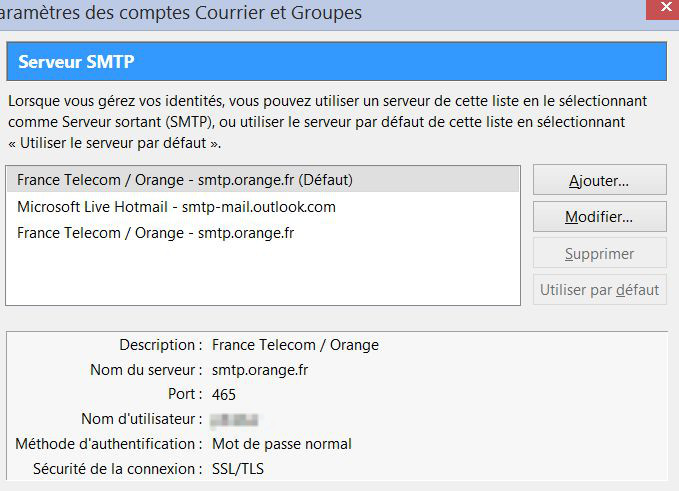Select the default smtp.orange.fr (Défaut) server entry

pos(186,180)
